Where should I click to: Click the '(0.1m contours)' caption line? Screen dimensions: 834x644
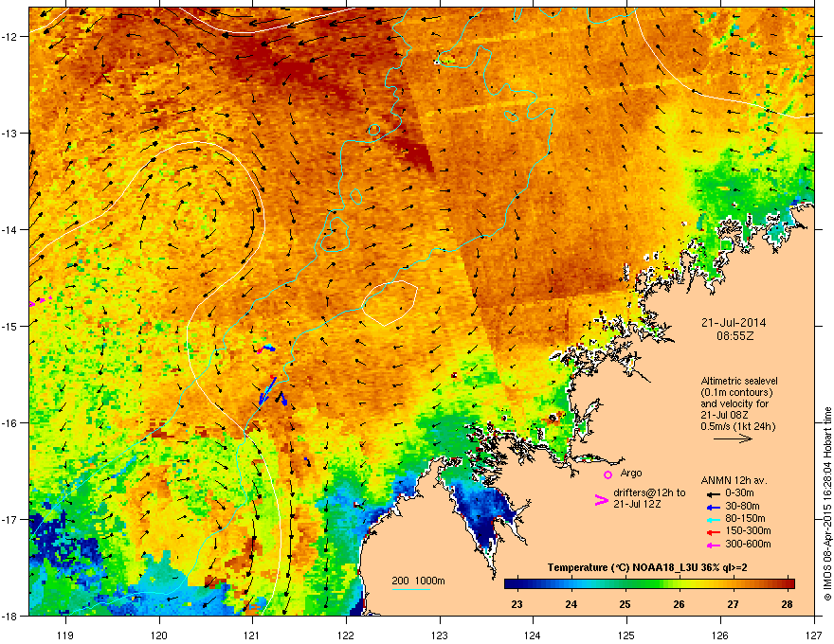coord(736,392)
